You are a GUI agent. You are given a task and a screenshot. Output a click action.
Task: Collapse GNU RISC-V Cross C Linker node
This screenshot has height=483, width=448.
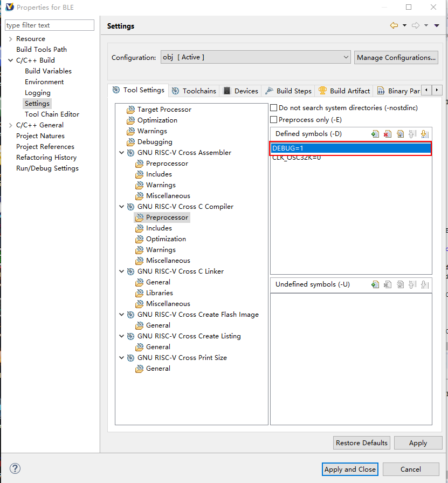pyautogui.click(x=122, y=271)
